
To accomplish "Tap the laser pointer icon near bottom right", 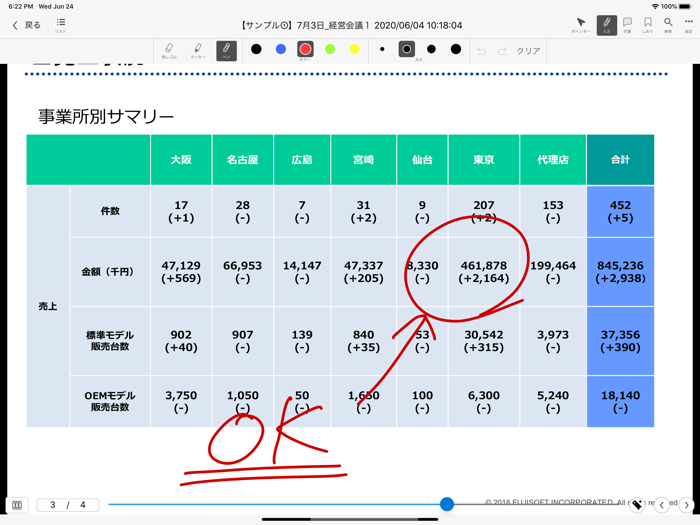I will click(x=638, y=505).
